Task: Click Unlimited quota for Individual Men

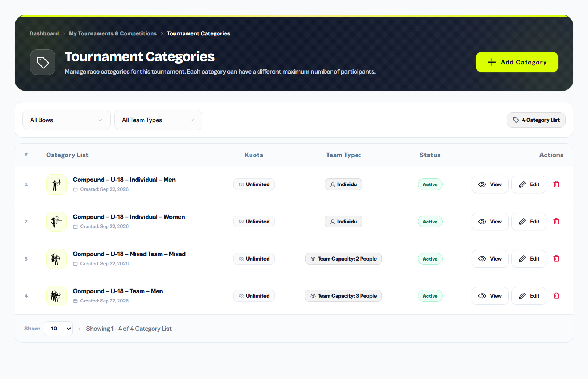Action: 254,184
